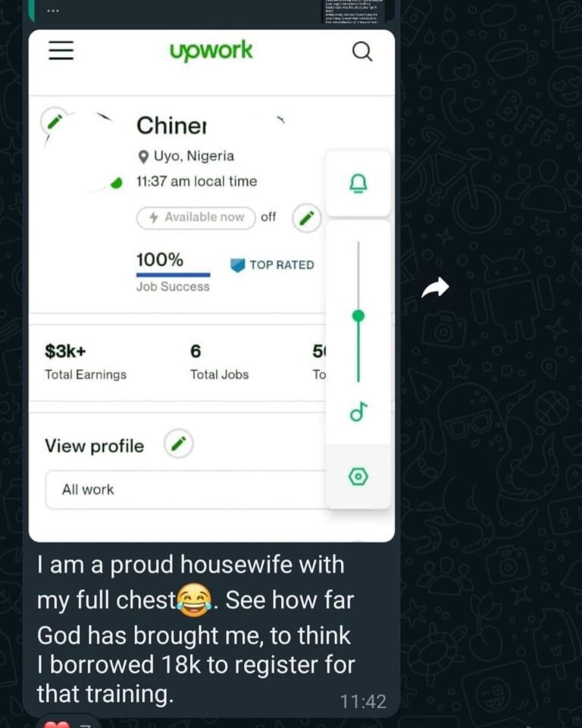Image resolution: width=582 pixels, height=728 pixels.
Task: Open the Upwork hamburger menu
Action: (61, 50)
